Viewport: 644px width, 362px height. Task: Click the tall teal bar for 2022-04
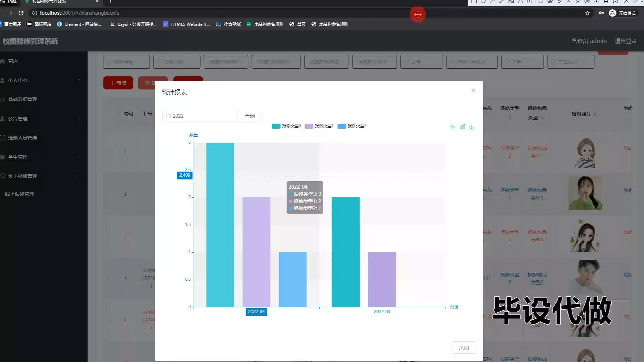pos(220,225)
